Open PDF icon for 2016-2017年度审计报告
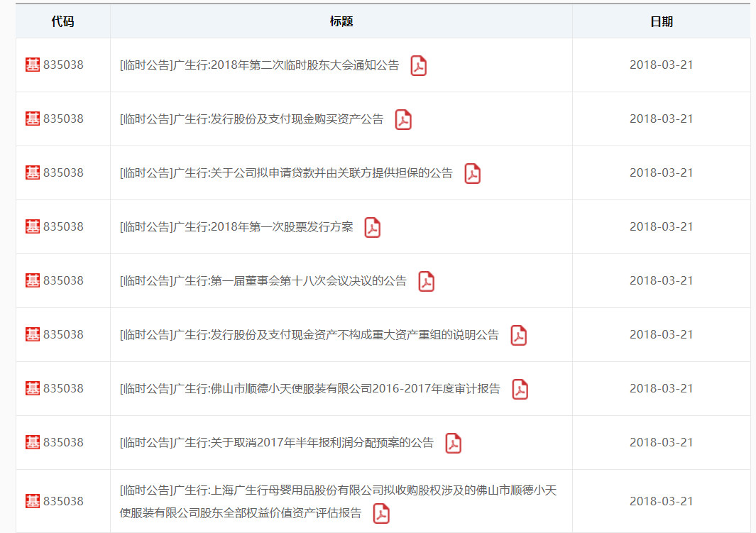 [x=520, y=390]
